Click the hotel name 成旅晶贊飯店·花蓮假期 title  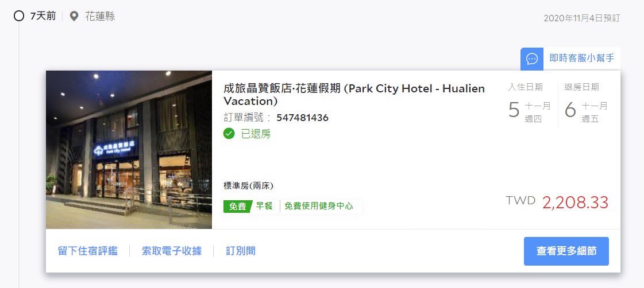354,95
